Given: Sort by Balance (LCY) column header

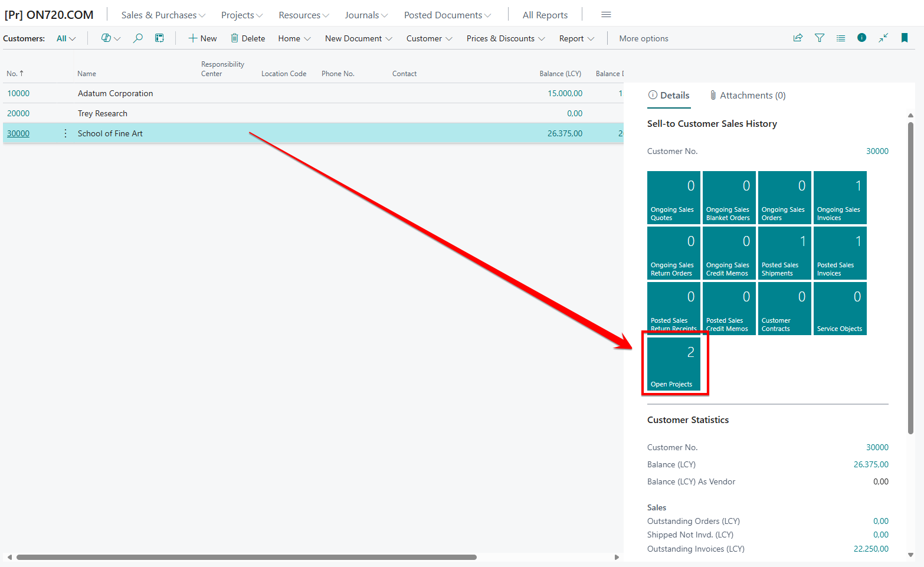Looking at the screenshot, I should (560, 74).
